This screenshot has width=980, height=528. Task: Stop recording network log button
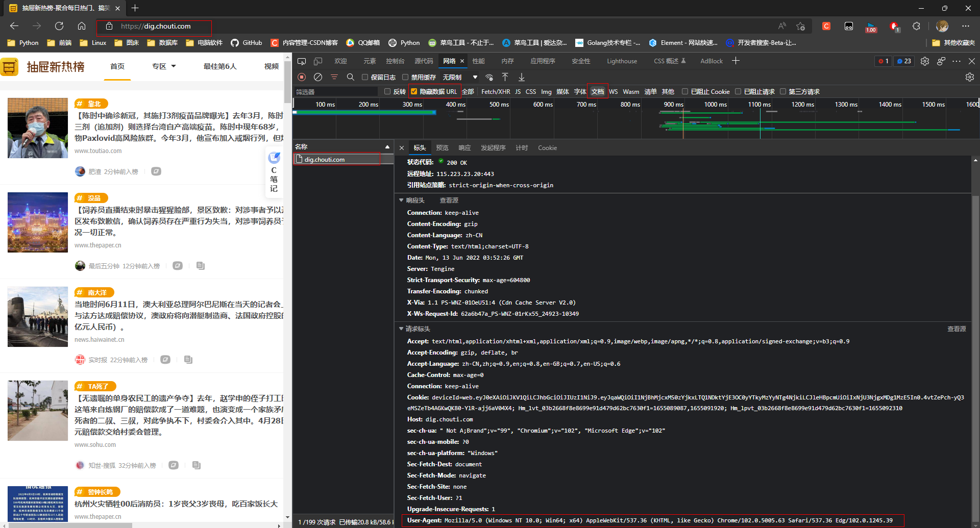coord(302,77)
